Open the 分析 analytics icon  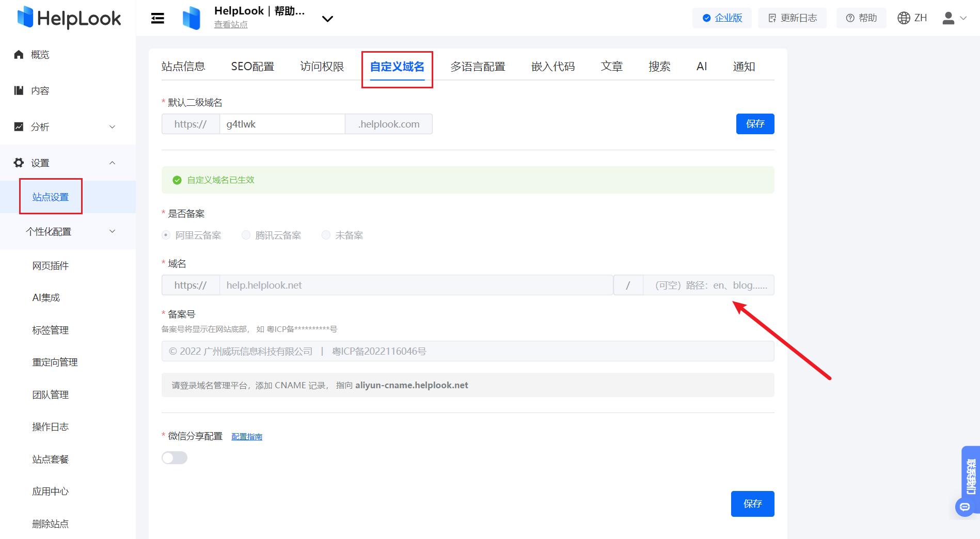(x=19, y=126)
